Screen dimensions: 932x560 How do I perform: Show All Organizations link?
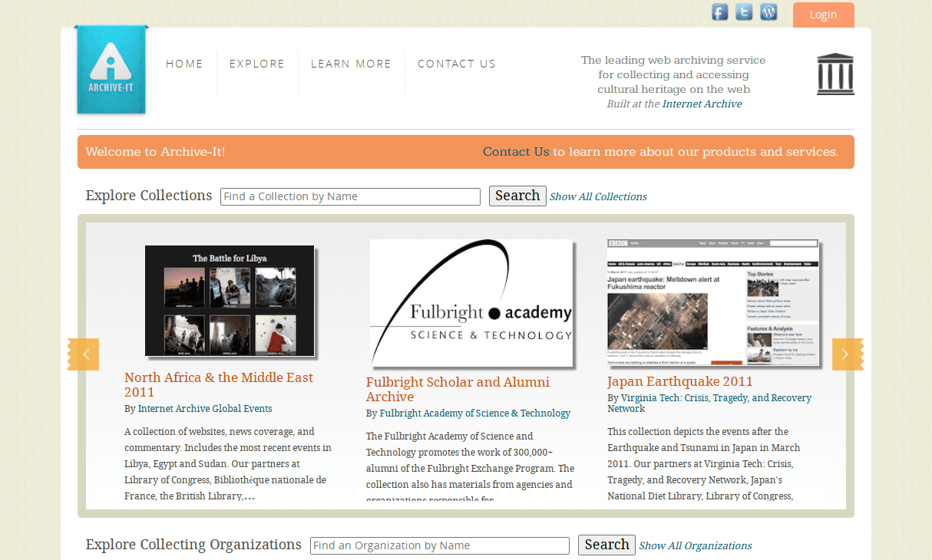pos(695,546)
